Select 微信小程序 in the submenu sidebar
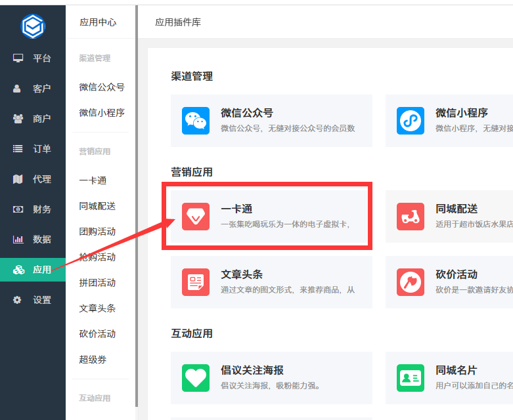The height and width of the screenshot is (420, 513). coord(102,113)
